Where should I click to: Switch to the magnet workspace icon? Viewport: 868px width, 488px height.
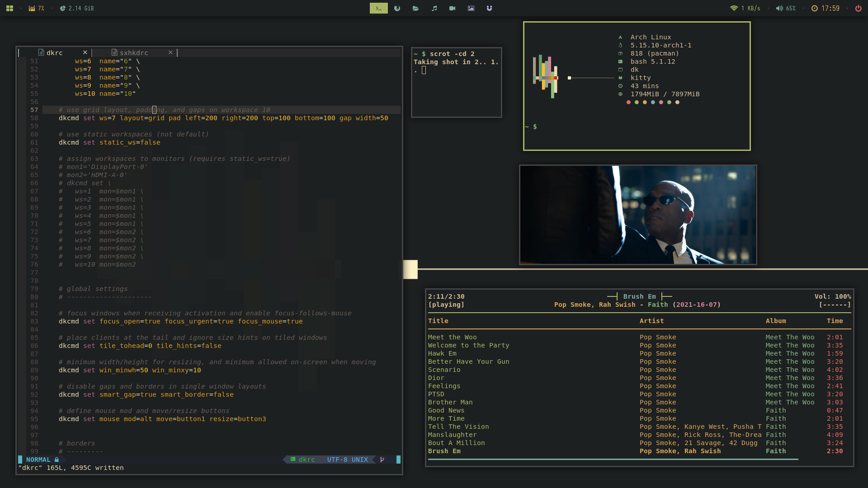(x=489, y=8)
